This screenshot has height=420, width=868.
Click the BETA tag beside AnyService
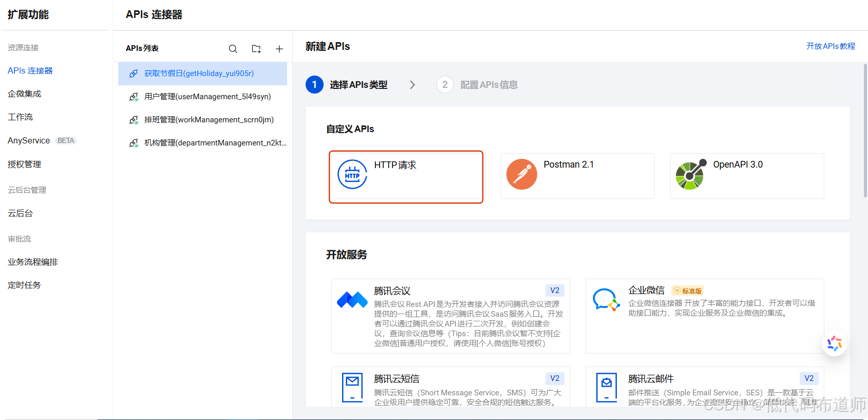tap(66, 140)
